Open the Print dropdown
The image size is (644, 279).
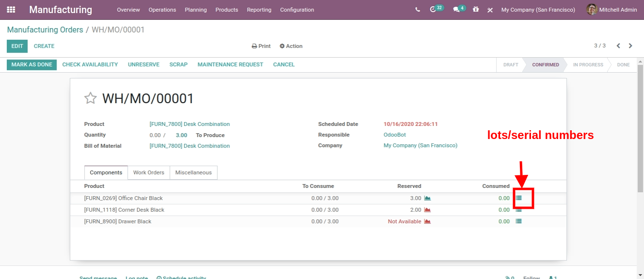pos(261,46)
